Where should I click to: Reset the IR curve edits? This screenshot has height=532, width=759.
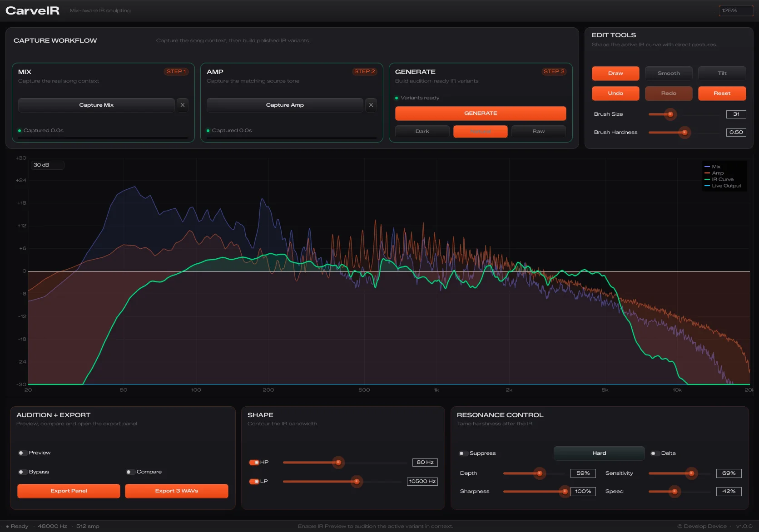721,93
